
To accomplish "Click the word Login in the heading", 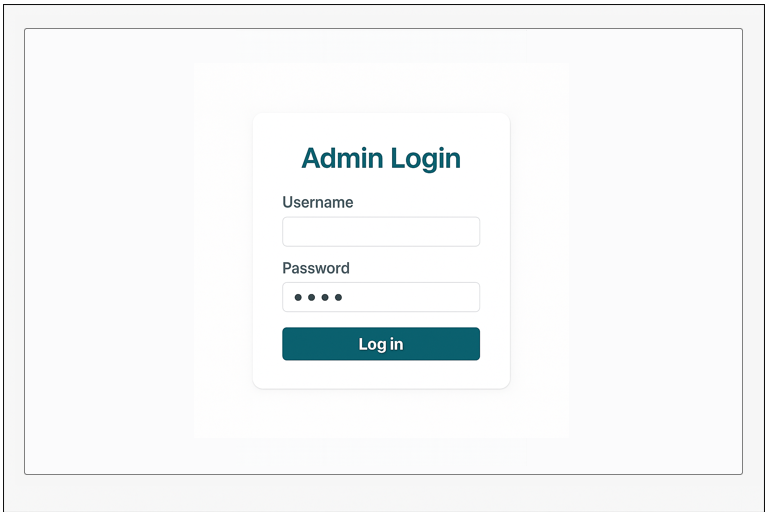I will click(425, 158).
